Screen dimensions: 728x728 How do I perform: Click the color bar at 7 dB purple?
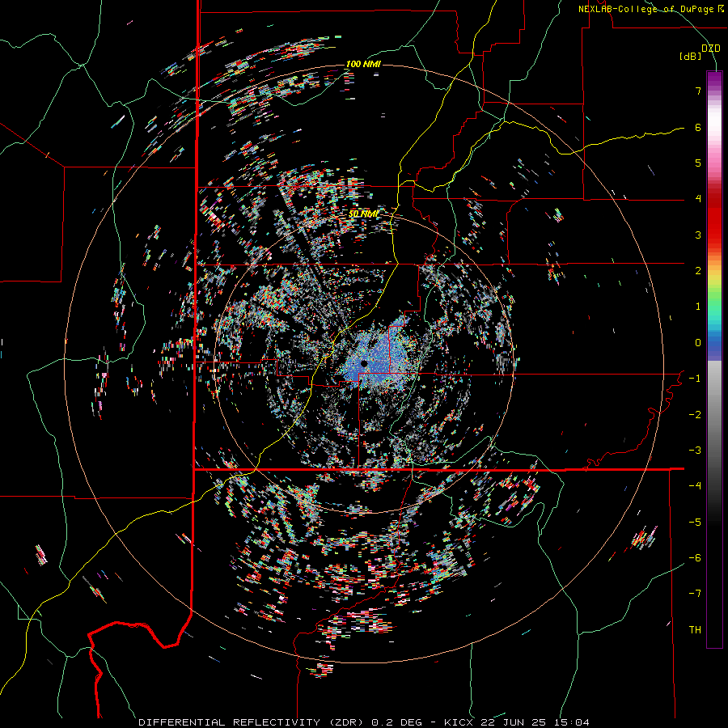click(x=714, y=91)
